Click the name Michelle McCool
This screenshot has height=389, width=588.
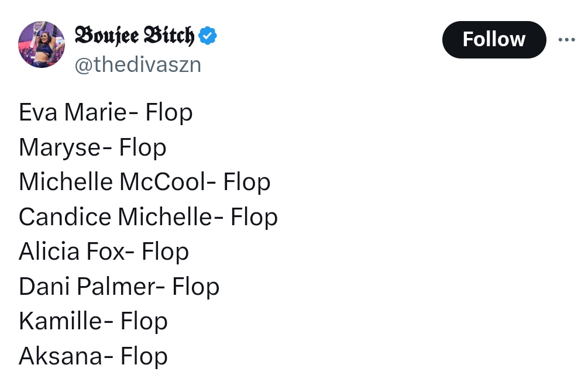click(112, 182)
